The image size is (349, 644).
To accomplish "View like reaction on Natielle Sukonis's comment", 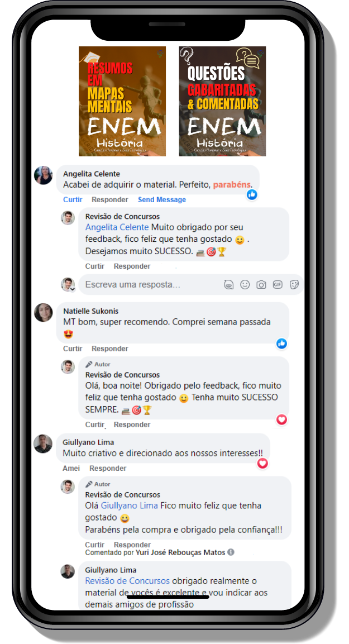I will pyautogui.click(x=281, y=344).
